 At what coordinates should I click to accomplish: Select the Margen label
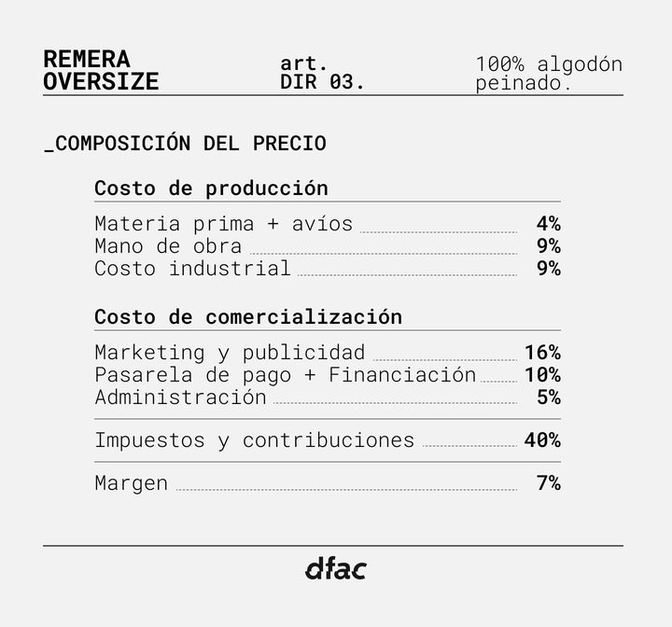pyautogui.click(x=132, y=483)
